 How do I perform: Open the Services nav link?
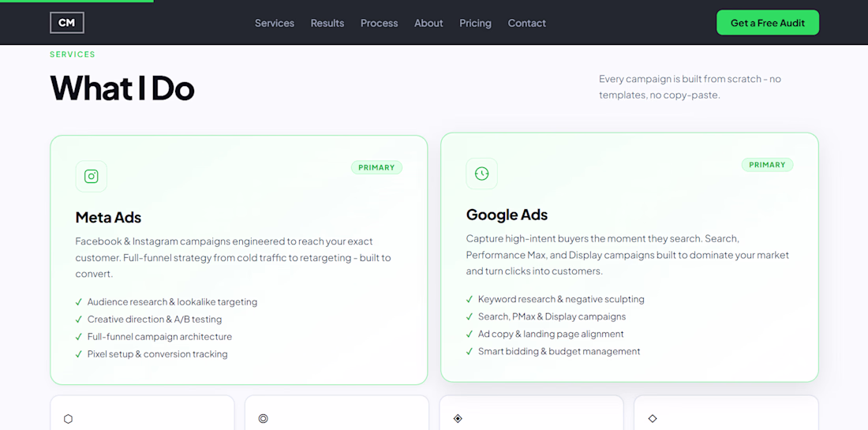click(x=275, y=23)
